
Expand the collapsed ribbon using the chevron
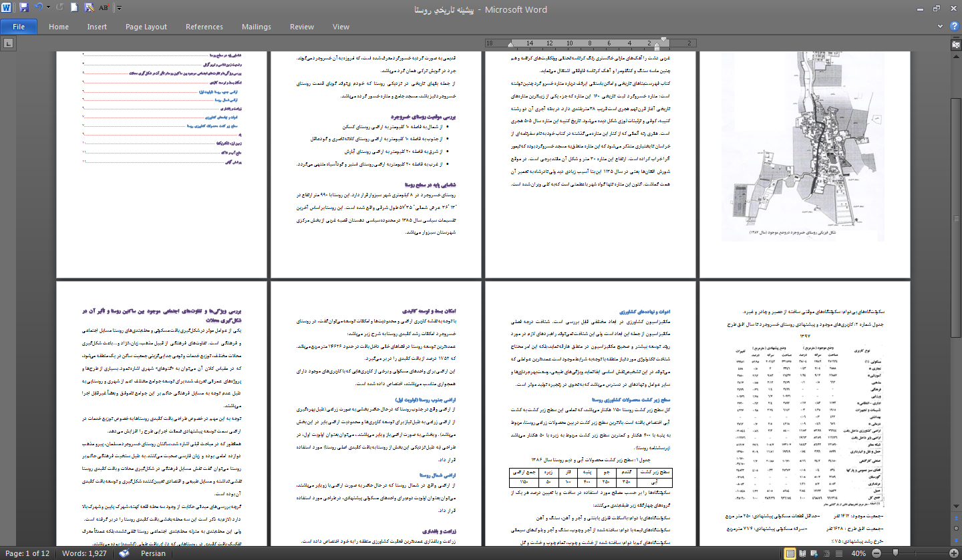click(941, 27)
